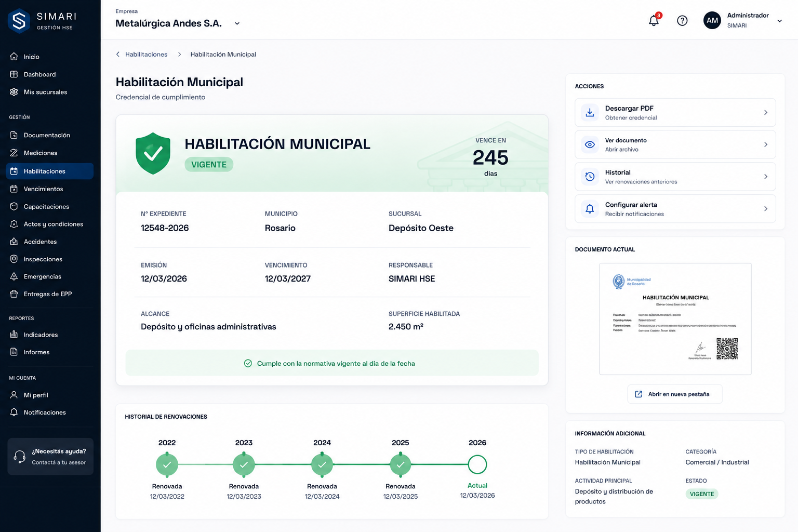Click vencimiento date 12/03/2027
798x532 pixels.
[x=288, y=279]
